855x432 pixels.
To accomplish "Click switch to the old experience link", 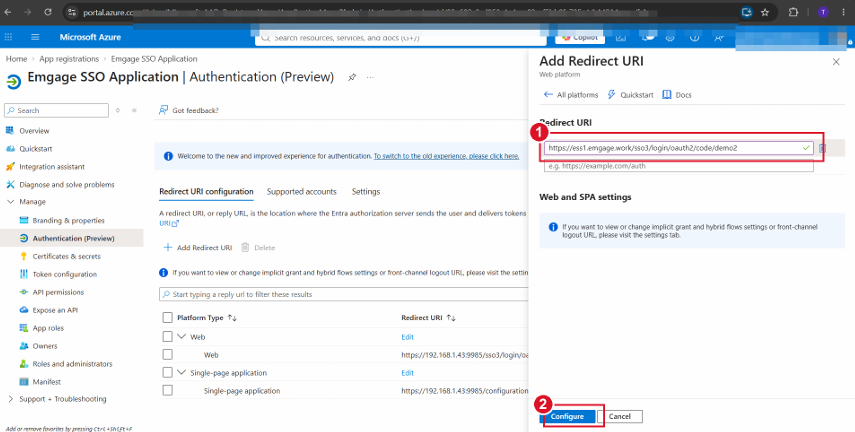I will pos(446,156).
